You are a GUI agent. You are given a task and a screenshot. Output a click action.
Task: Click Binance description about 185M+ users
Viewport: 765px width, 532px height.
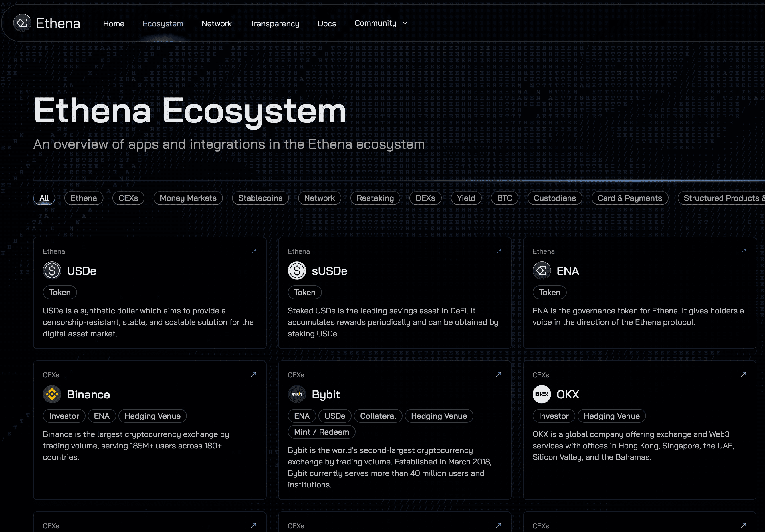point(136,446)
